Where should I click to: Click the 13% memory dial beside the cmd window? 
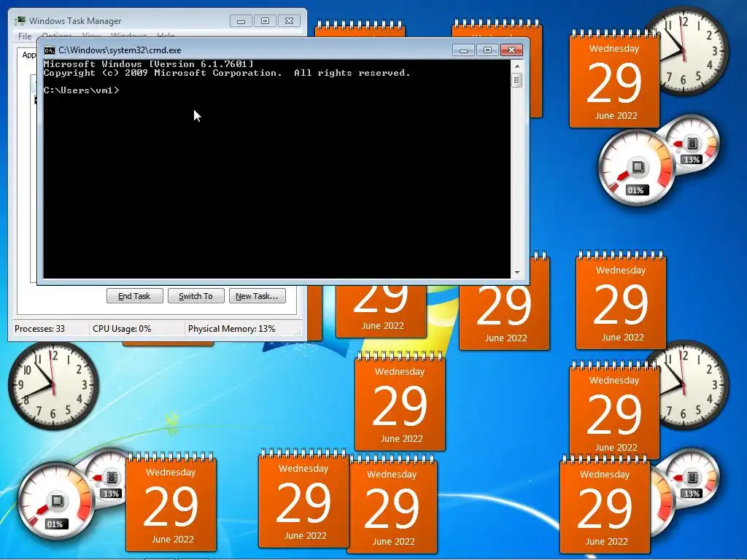[692, 144]
